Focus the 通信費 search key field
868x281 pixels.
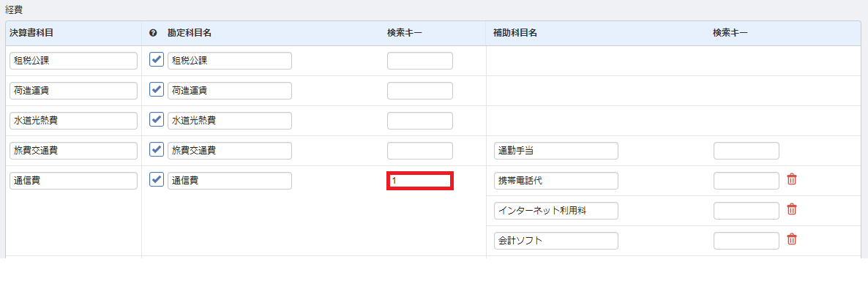420,181
